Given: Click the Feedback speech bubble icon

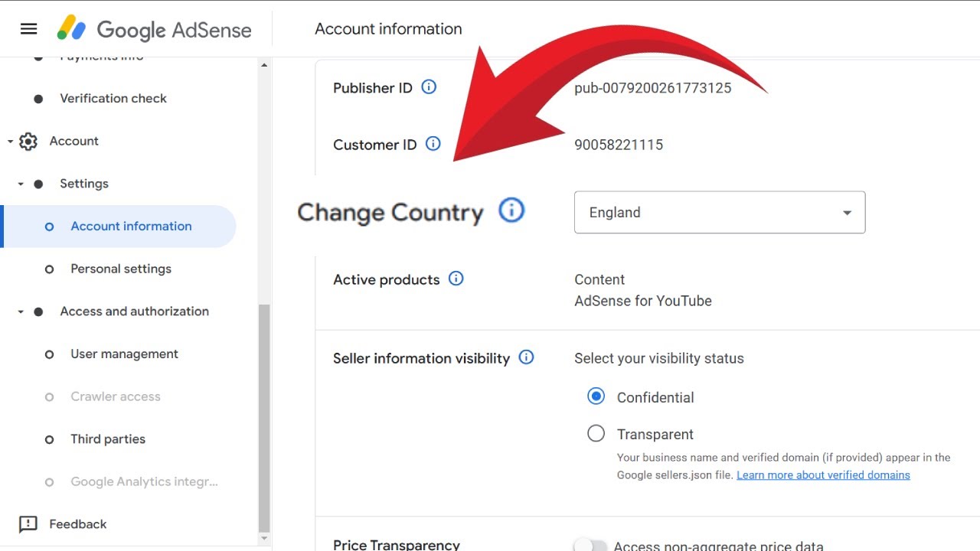Looking at the screenshot, I should 28,524.
